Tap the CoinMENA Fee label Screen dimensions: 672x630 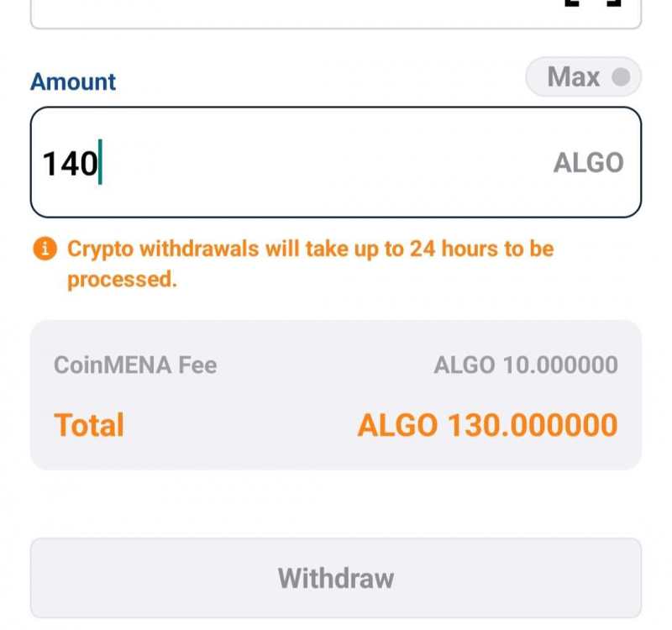click(135, 365)
